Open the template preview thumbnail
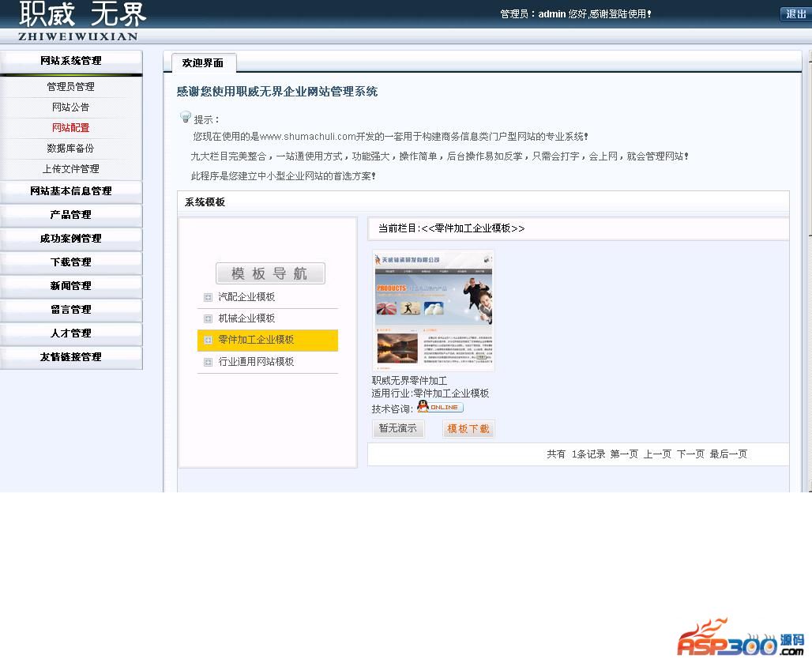812x659 pixels. pos(433,311)
